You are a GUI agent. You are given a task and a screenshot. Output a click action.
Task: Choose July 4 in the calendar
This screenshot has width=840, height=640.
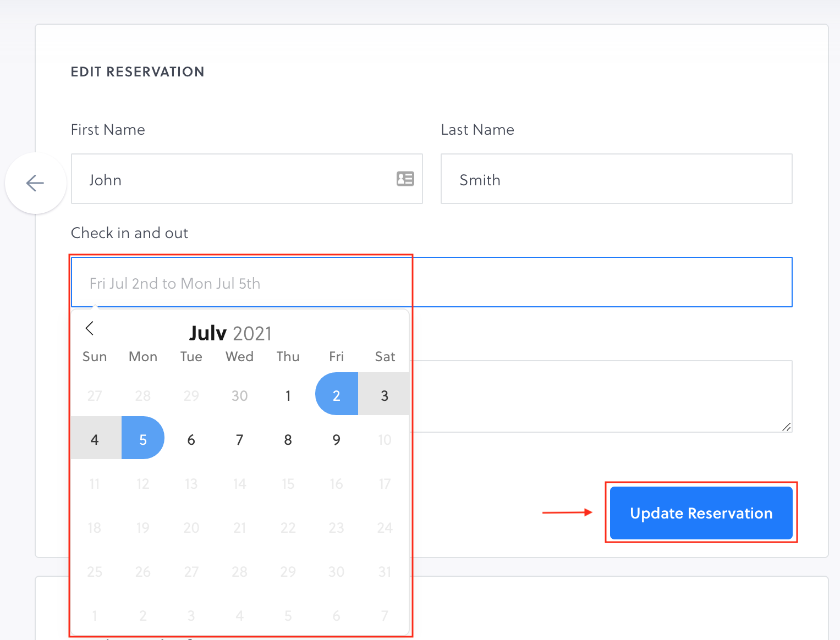click(x=95, y=439)
